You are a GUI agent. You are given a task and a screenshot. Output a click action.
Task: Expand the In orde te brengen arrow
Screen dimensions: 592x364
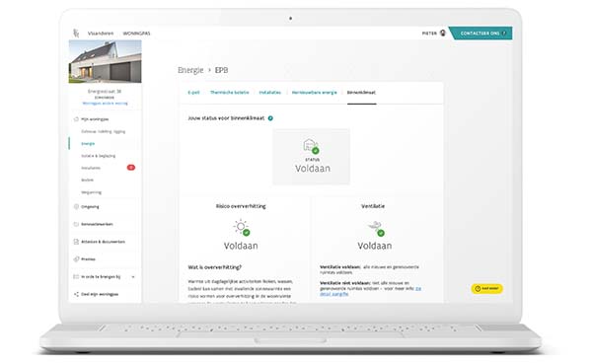tap(133, 277)
